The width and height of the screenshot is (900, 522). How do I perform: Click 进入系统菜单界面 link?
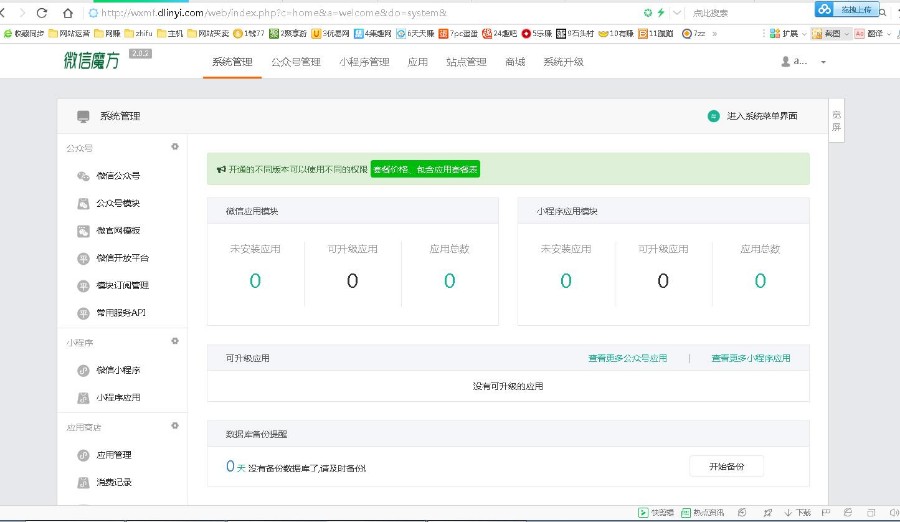[x=762, y=116]
